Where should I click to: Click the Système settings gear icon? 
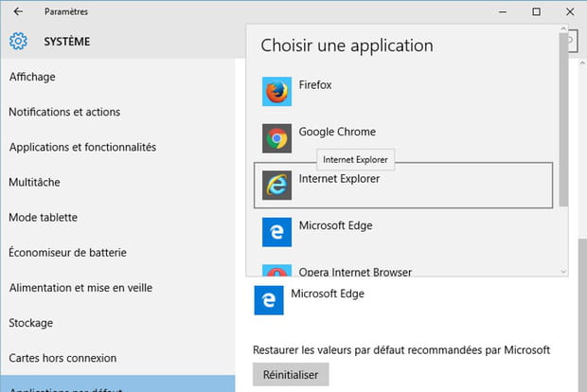coord(18,41)
